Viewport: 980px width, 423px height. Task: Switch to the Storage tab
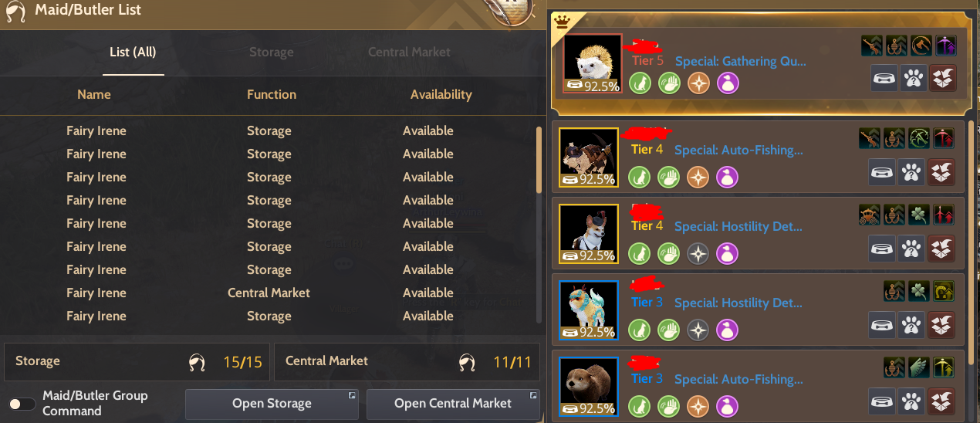click(x=271, y=52)
